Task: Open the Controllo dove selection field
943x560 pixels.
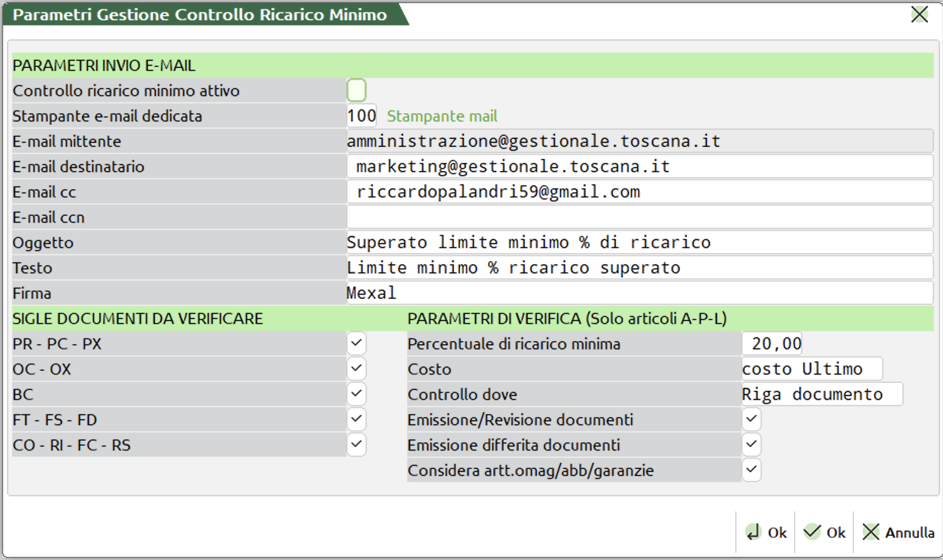Action: coord(821,394)
